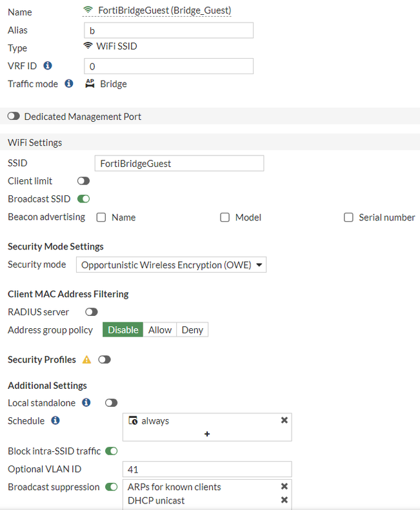This screenshot has width=420, height=510.
Task: Turn on Client limit toggle
Action: (x=83, y=181)
